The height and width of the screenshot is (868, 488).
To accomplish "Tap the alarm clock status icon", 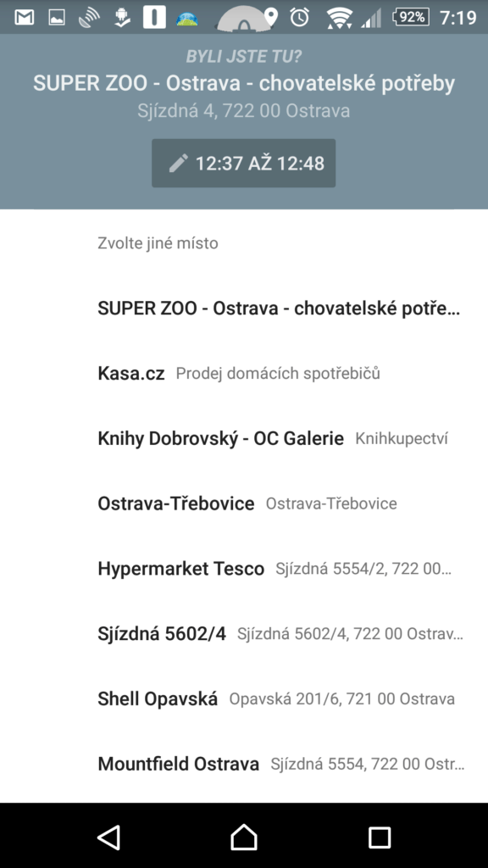I will pyautogui.click(x=299, y=18).
